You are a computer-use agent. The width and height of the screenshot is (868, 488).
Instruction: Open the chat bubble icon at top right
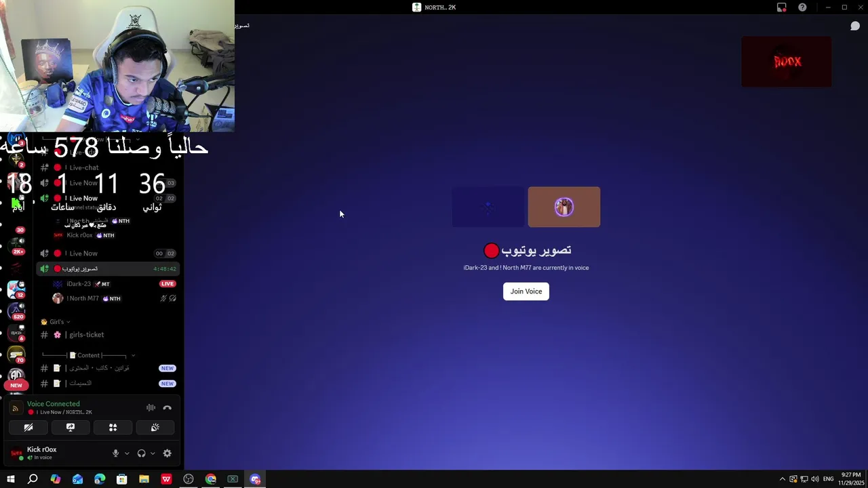pos(855,26)
